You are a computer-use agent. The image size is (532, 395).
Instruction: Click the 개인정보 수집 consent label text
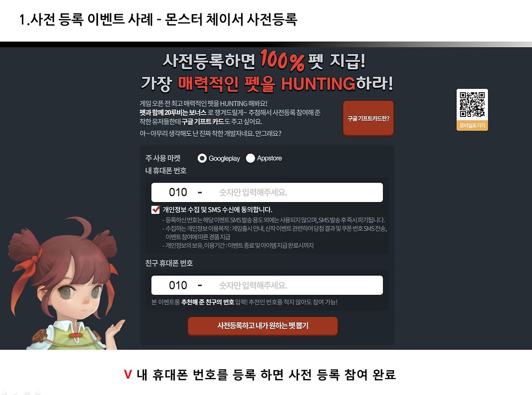tap(217, 210)
